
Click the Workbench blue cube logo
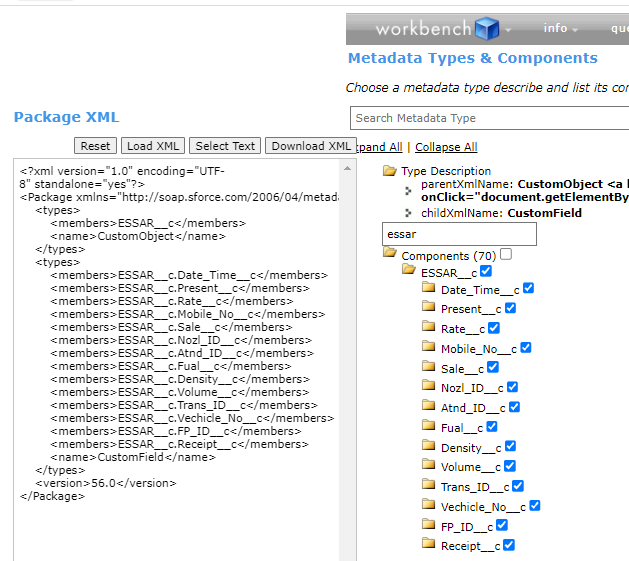[x=487, y=28]
